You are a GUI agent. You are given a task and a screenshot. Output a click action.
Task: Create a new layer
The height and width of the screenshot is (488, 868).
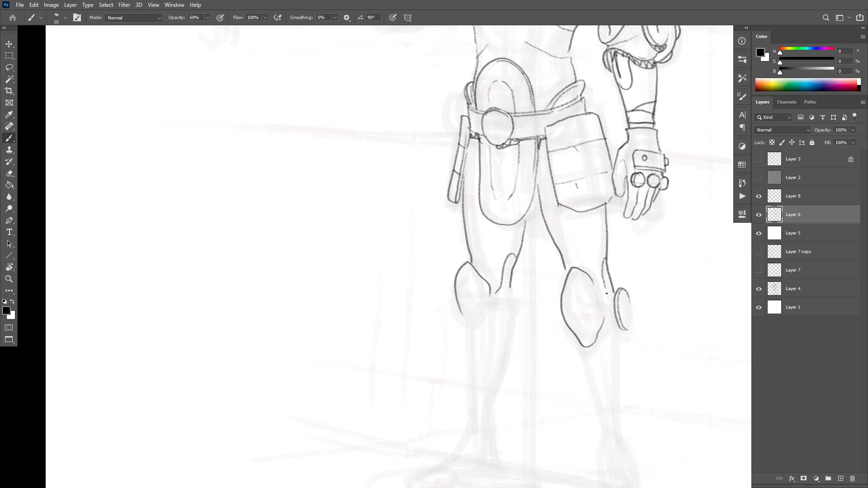click(x=840, y=478)
